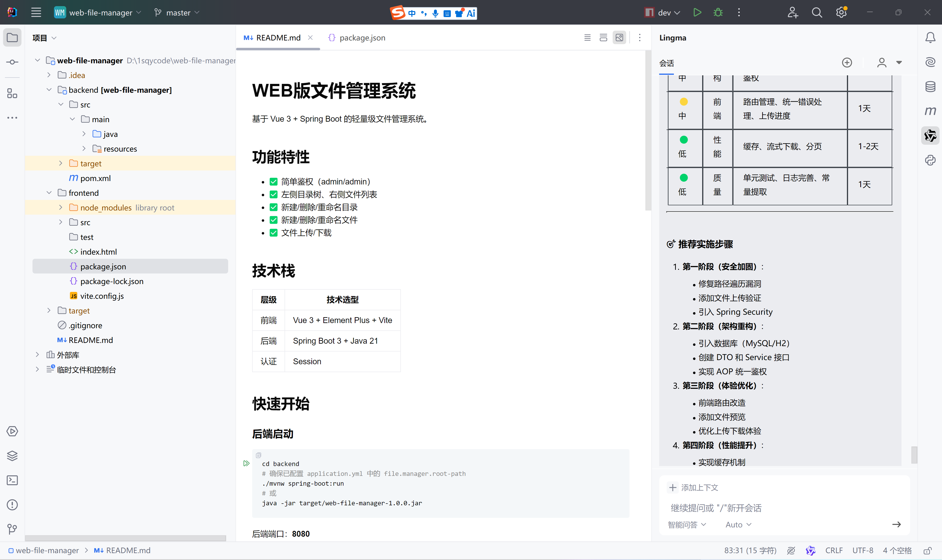Expand node_modules library root folder

(x=60, y=207)
